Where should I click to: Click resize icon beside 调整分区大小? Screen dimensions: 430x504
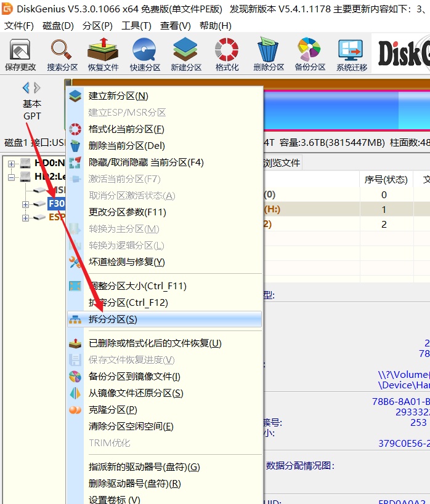coord(75,286)
